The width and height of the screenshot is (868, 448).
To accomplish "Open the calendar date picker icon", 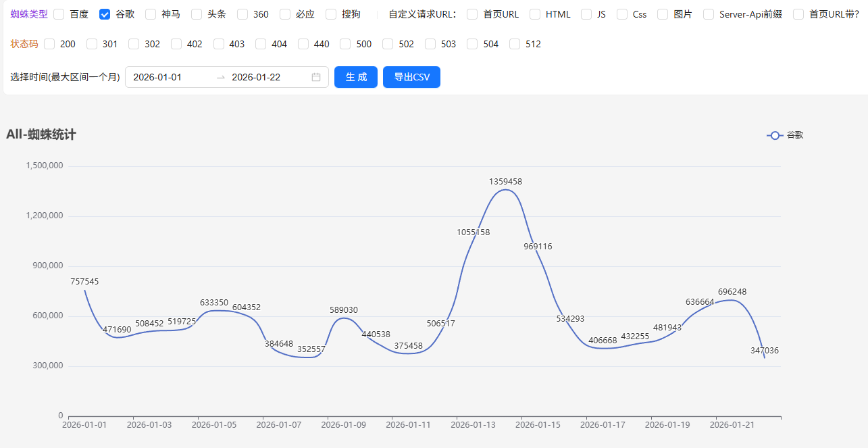I will [x=315, y=77].
